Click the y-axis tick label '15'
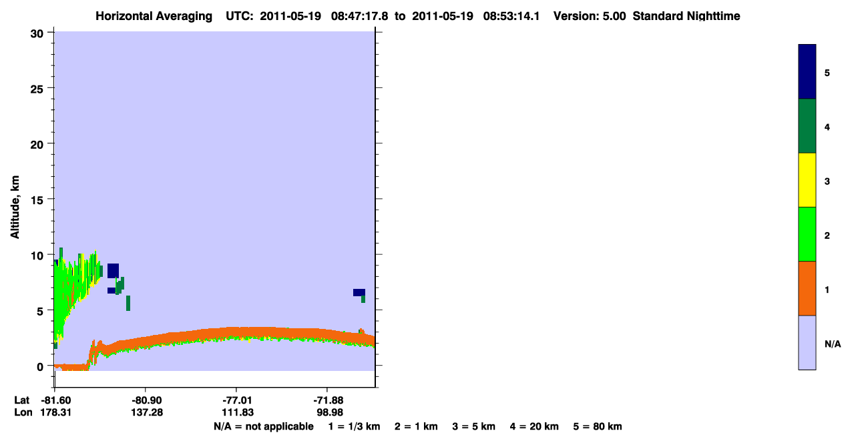The image size is (868, 445). pyautogui.click(x=39, y=199)
